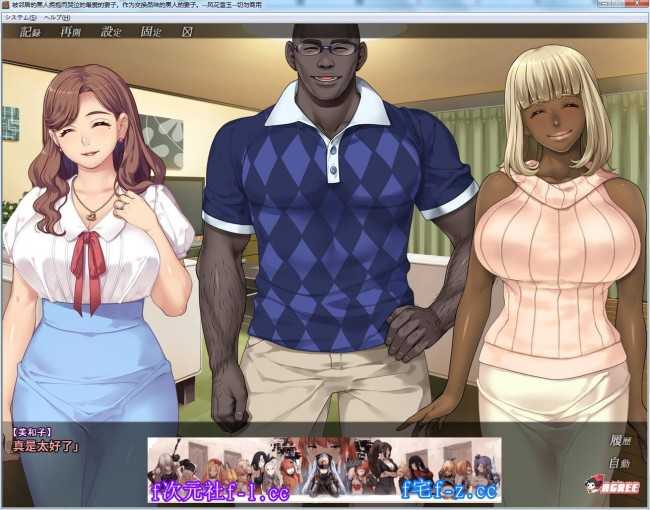
Task: Open the システム(S) menu
Action: point(19,17)
